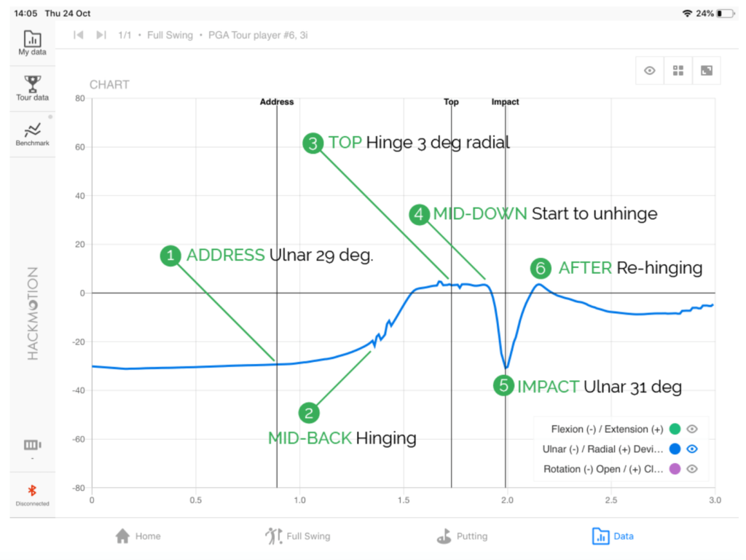Viewport: 746px width, 560px height.
Task: Show the Rotation Open / Closed curve
Action: [x=693, y=469]
